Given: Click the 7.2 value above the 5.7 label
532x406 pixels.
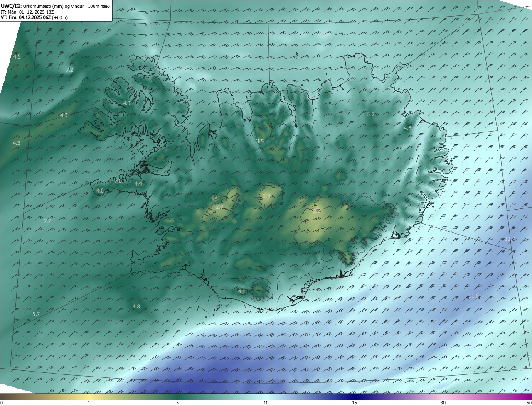Looking at the screenshot, I should tap(47, 221).
